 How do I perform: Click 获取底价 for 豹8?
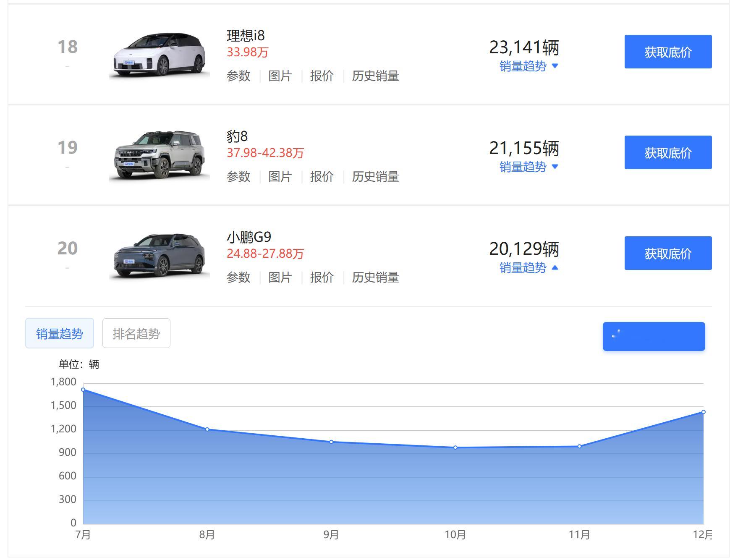pyautogui.click(x=668, y=152)
